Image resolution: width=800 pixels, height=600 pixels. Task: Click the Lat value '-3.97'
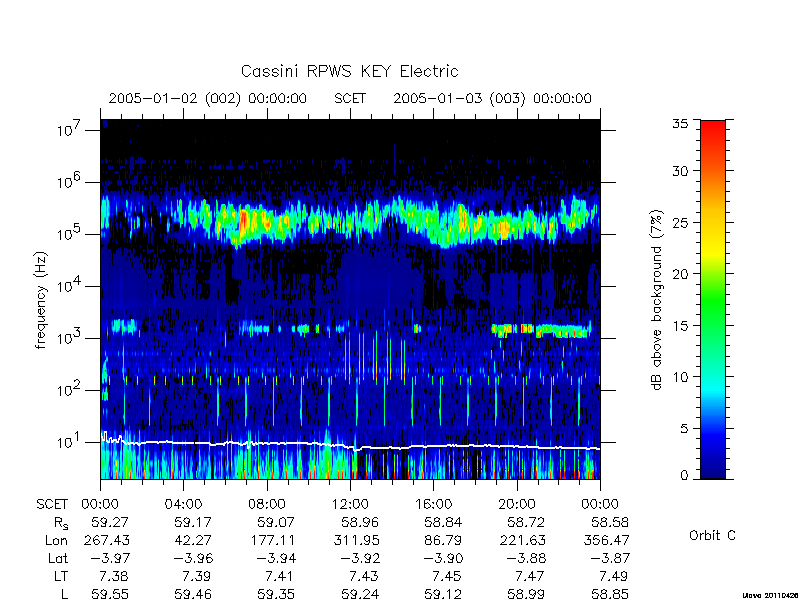[x=110, y=558]
